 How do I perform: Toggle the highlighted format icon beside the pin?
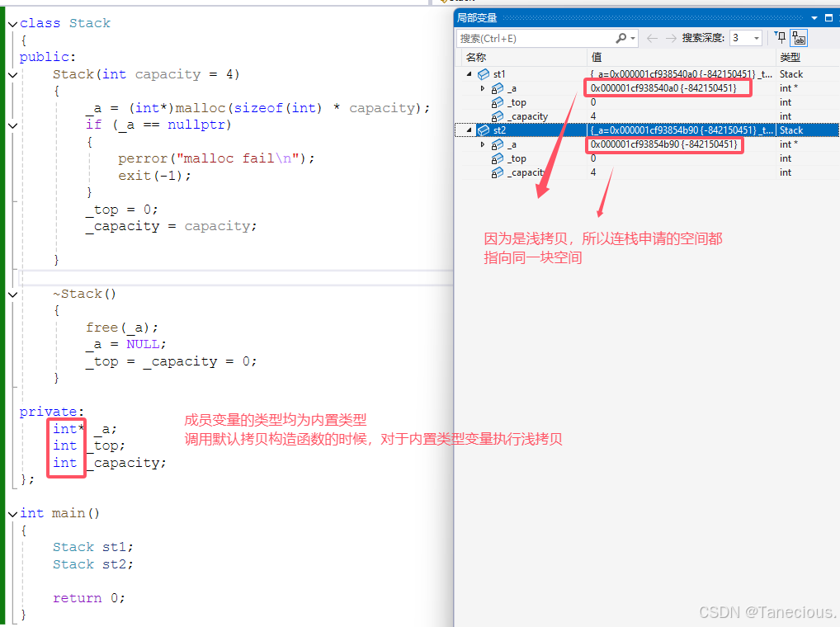click(799, 38)
